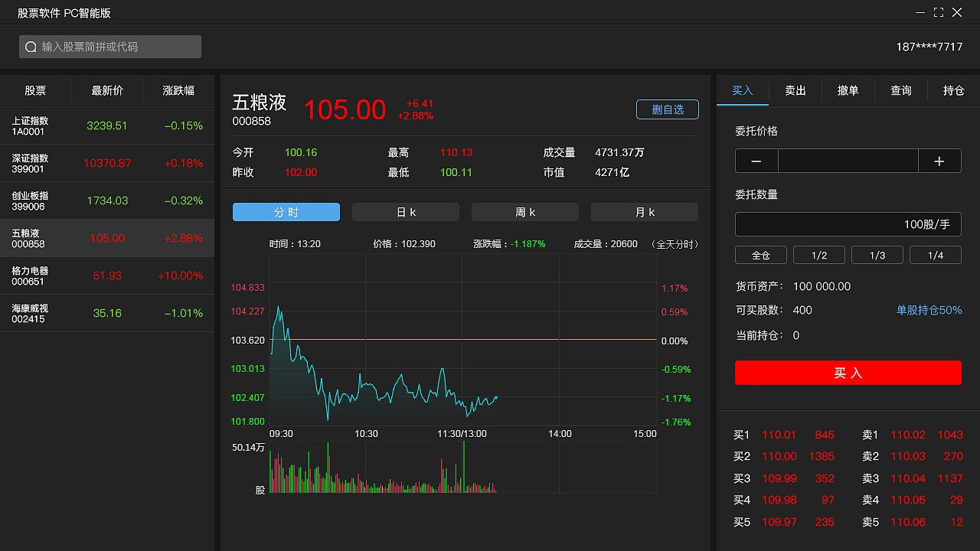Select 格力电器 in the watchlist
The image size is (980, 551).
[x=107, y=275]
